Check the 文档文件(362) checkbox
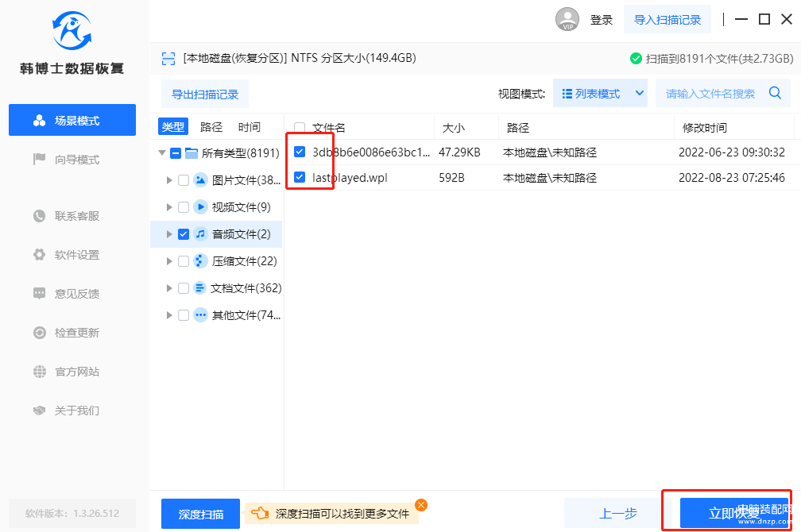Image resolution: width=801 pixels, height=532 pixels. [184, 288]
